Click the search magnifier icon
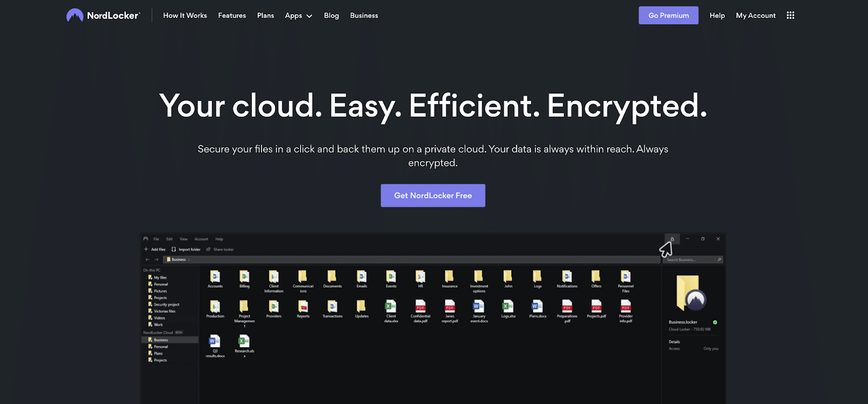This screenshot has height=404, width=868. pyautogui.click(x=719, y=260)
